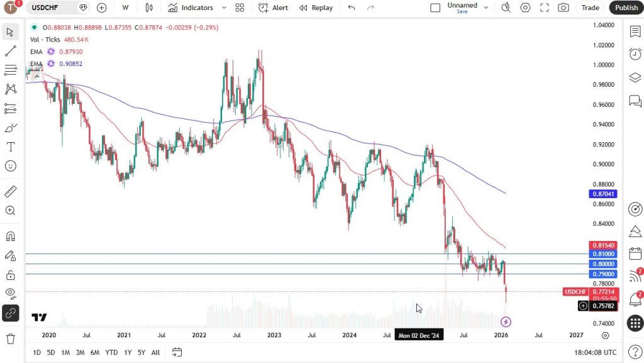Image resolution: width=644 pixels, height=363 pixels.
Task: Click the first EMA indicator color circle
Action: [51, 52]
